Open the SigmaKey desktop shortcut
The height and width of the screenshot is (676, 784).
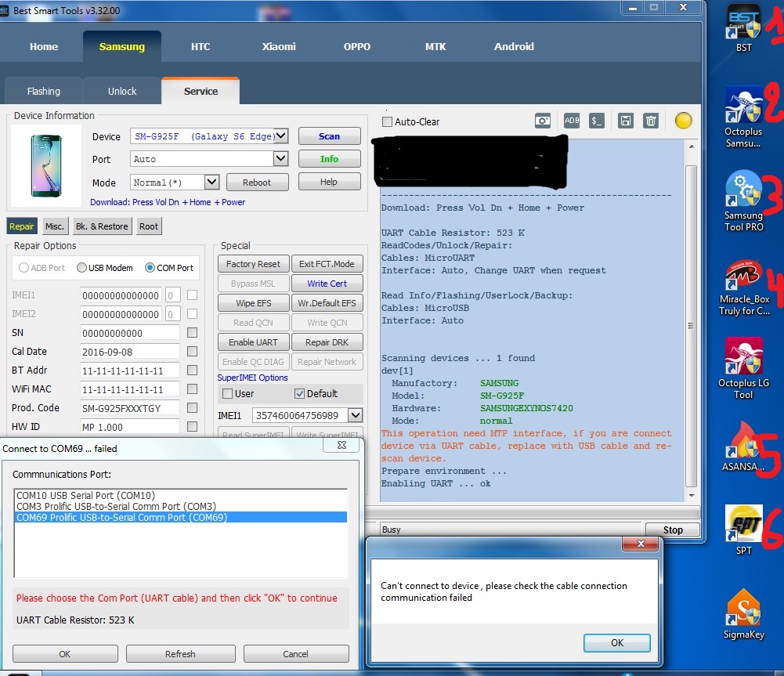743,614
